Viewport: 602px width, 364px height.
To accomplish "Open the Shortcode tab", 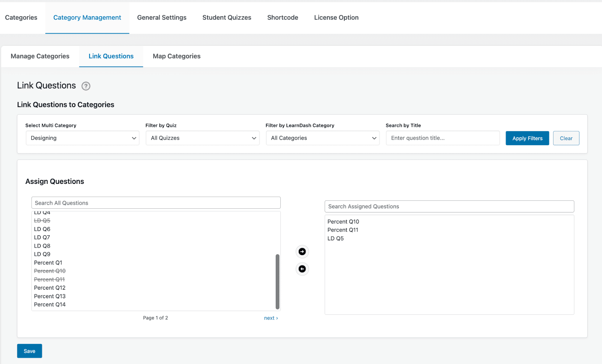I will pos(283,18).
